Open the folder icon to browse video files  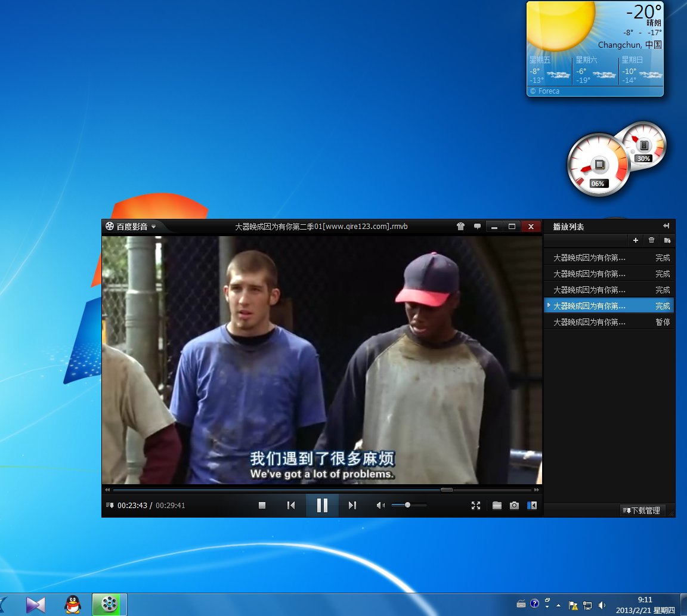[x=497, y=505]
